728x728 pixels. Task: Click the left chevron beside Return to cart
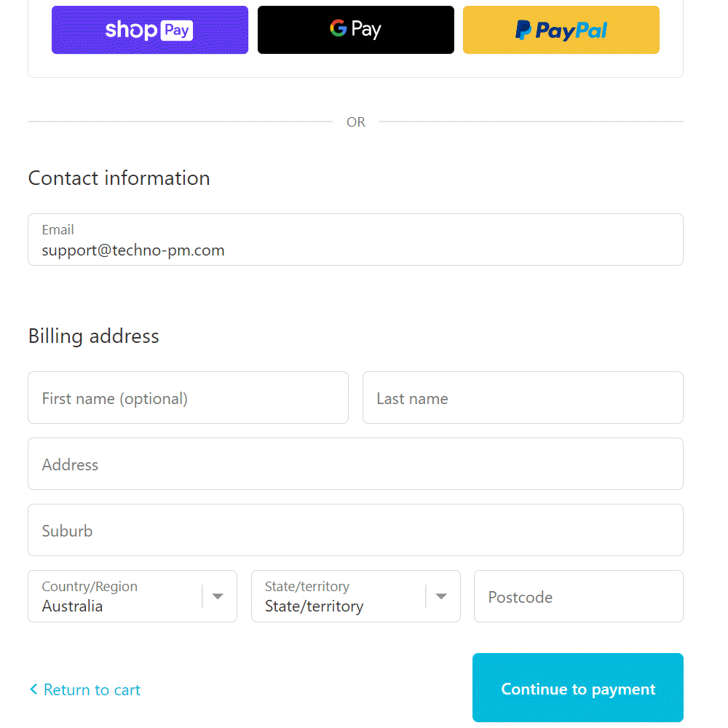coord(33,689)
